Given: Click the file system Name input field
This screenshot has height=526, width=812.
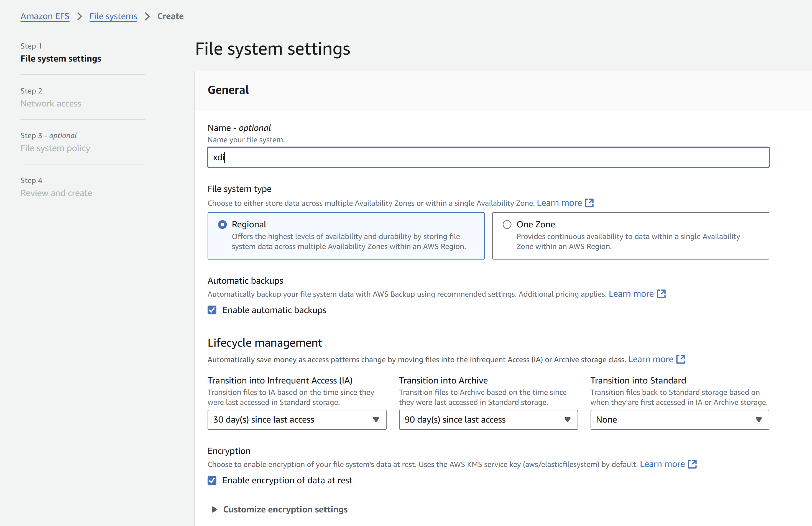Looking at the screenshot, I should point(488,157).
